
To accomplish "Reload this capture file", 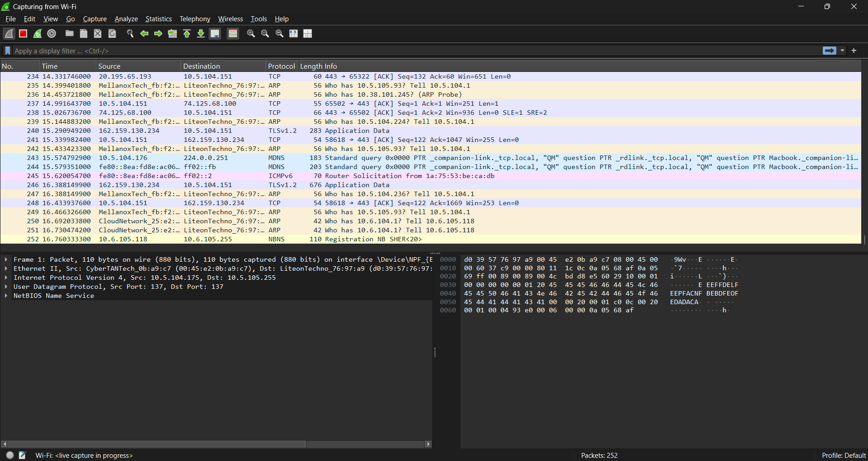I will coord(112,33).
